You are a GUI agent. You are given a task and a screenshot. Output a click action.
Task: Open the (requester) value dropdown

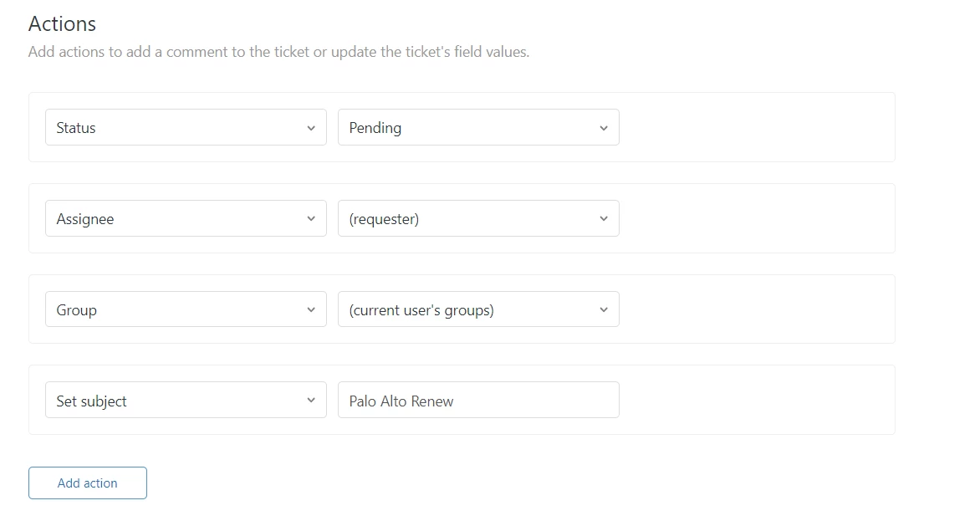[468, 219]
